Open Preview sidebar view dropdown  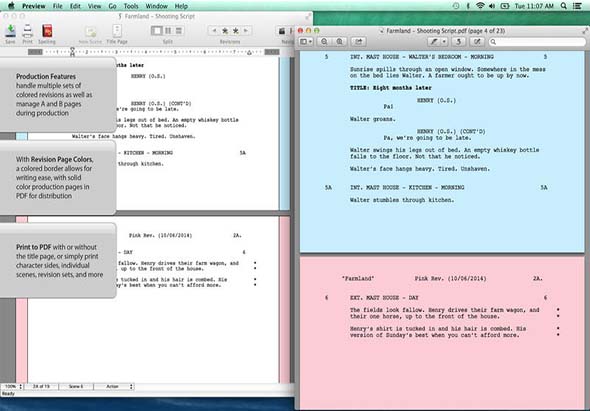[306, 42]
